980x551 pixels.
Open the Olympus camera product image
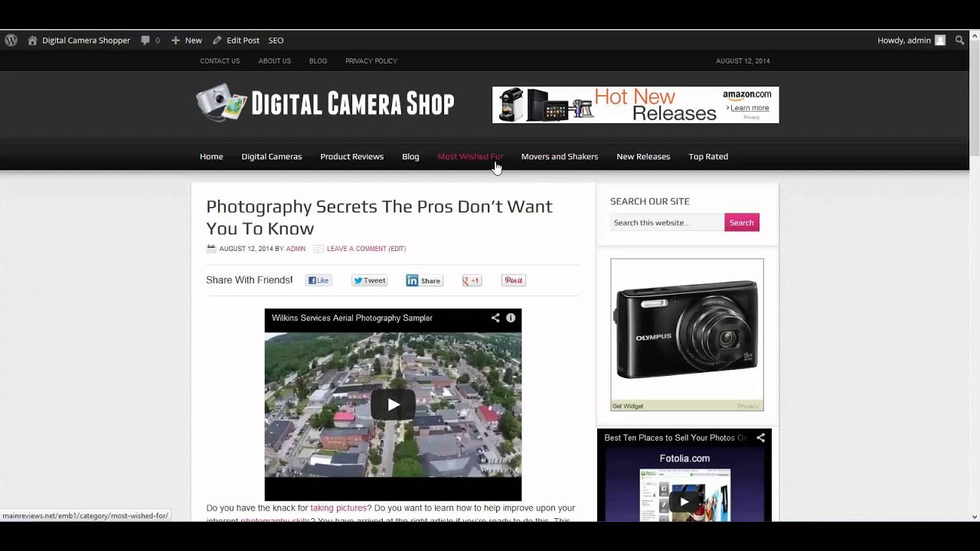coord(687,330)
